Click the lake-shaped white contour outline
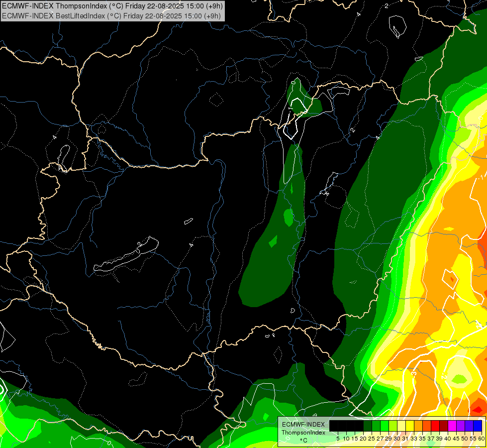 coord(126,254)
